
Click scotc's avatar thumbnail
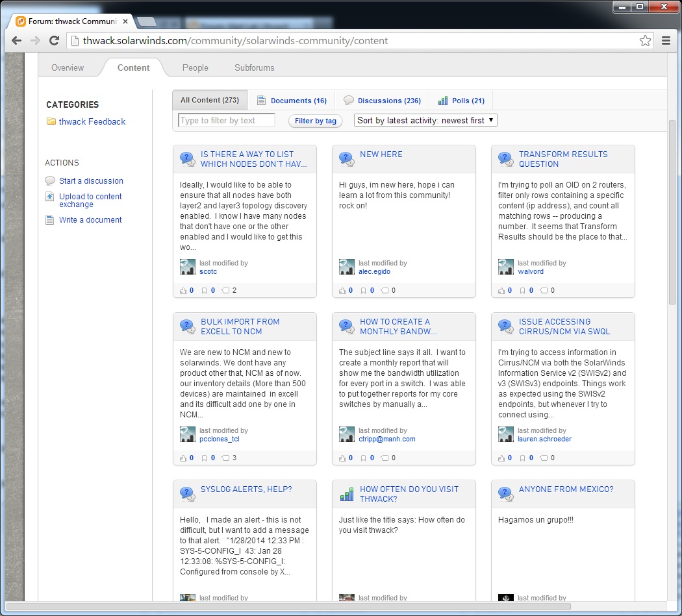(188, 267)
